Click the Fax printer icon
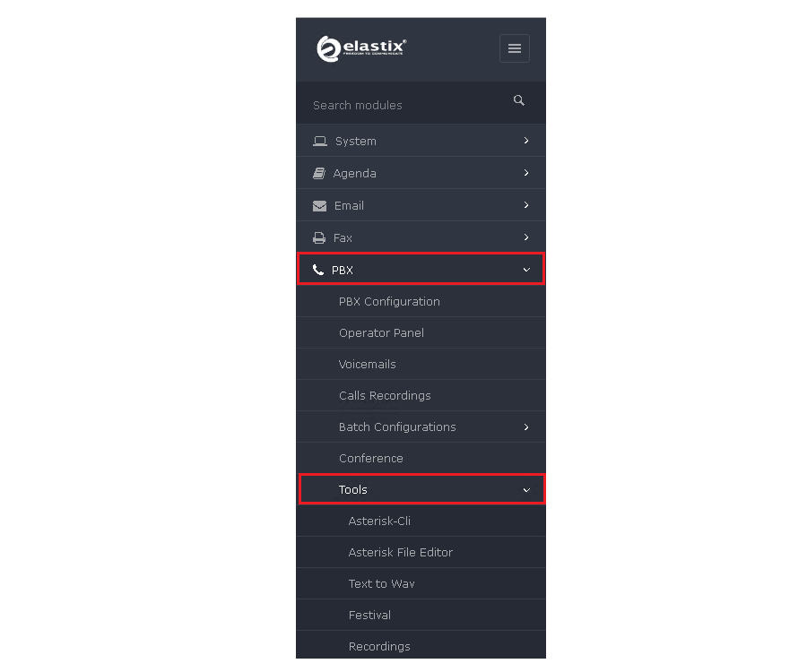Image resolution: width=807 pixels, height=672 pixels. coord(319,238)
